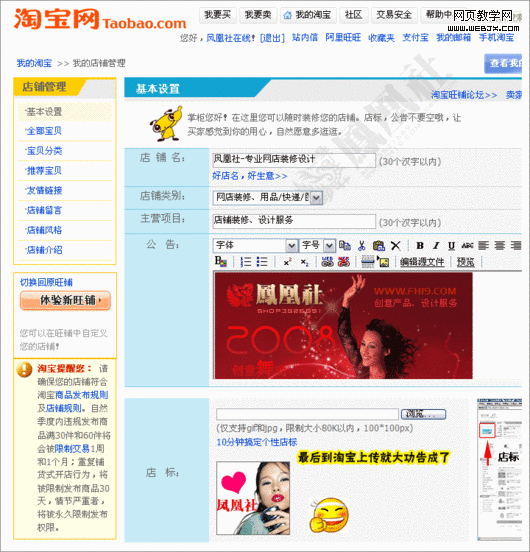This screenshot has width=530, height=552.
Task: Click the 编辑源文件 edit source link
Action: tap(422, 262)
